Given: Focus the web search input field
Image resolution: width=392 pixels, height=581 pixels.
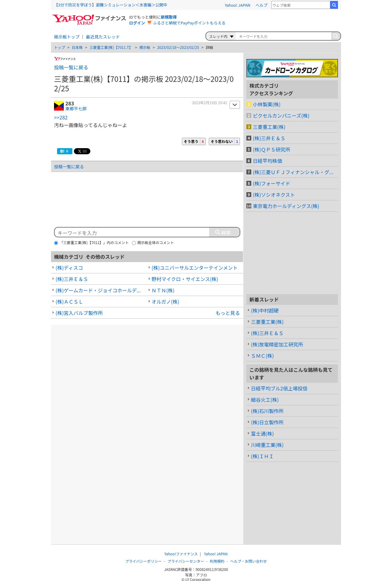Looking at the screenshot, I should click(x=301, y=5).
